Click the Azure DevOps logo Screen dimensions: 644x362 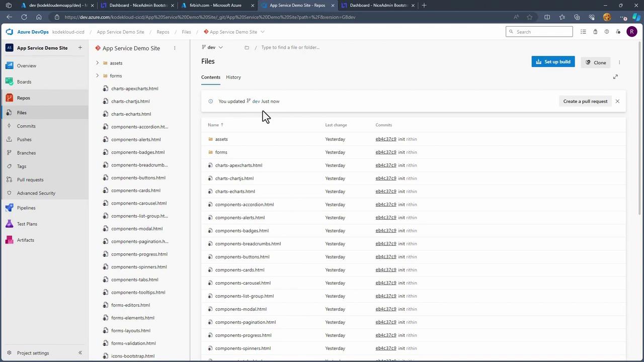click(x=10, y=32)
